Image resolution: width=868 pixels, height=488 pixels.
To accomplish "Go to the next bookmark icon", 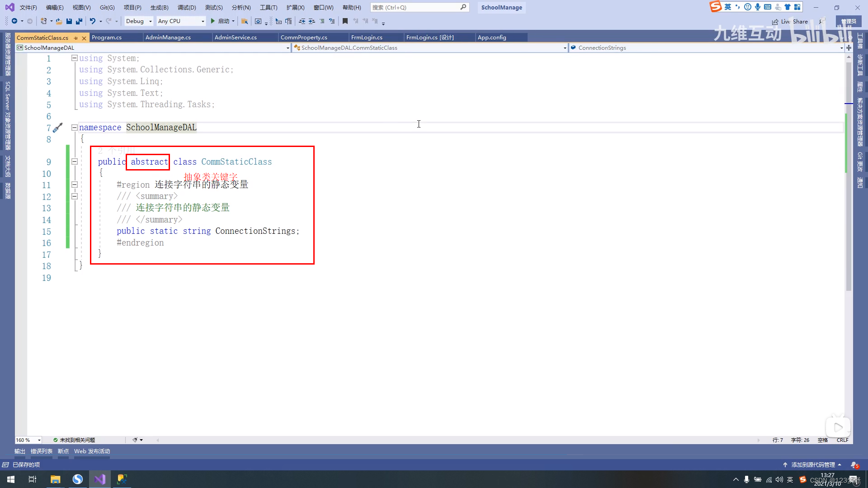I will click(365, 21).
